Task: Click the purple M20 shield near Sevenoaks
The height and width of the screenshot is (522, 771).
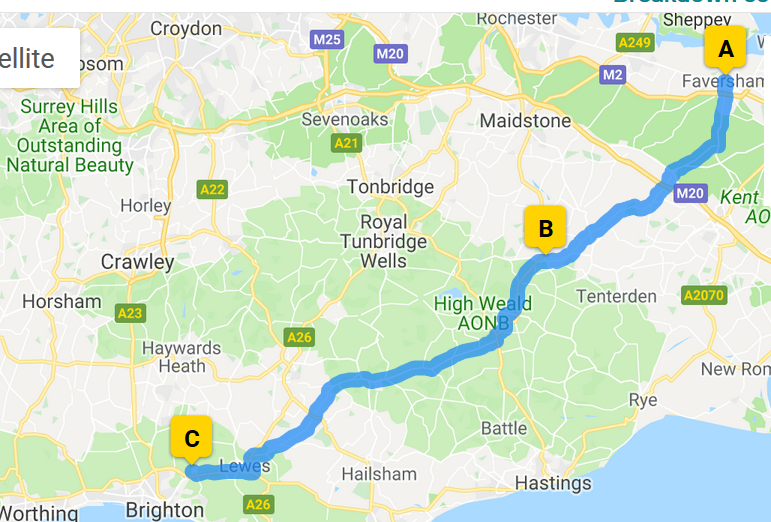Action: 390,54
